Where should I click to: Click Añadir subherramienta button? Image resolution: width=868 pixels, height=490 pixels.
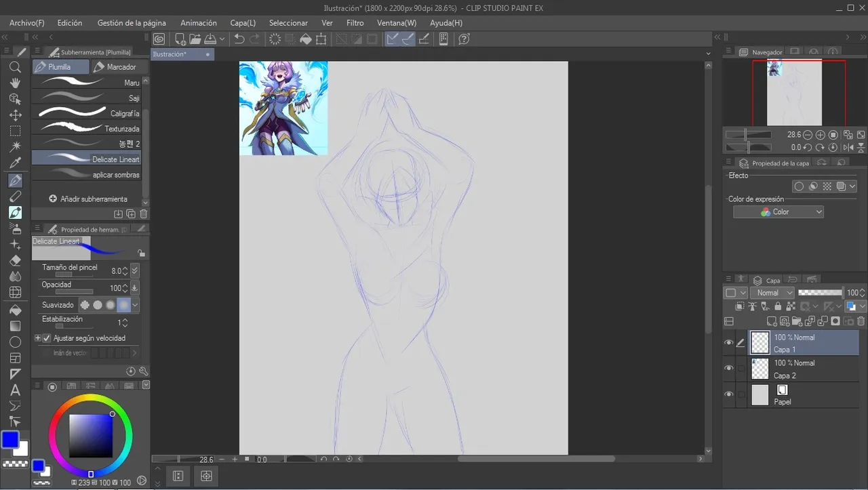[x=88, y=199]
